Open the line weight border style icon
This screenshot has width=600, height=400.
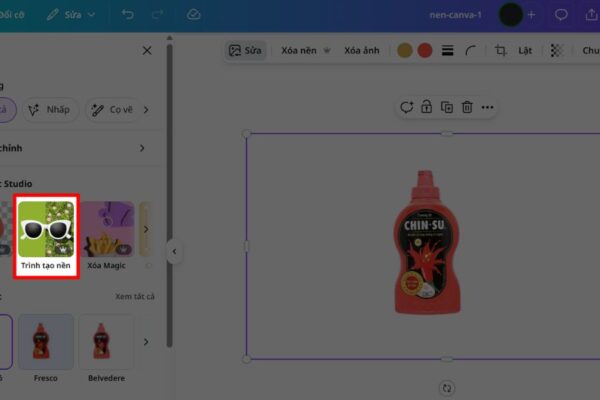coord(446,50)
